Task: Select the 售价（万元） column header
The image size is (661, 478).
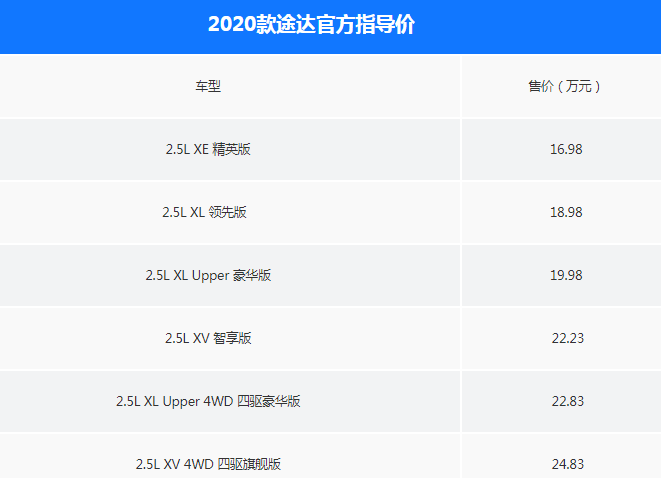Action: coord(564,86)
